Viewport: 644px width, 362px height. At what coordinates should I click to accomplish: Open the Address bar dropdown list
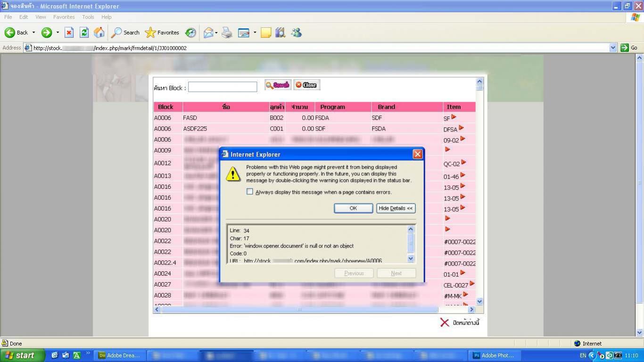coord(613,48)
